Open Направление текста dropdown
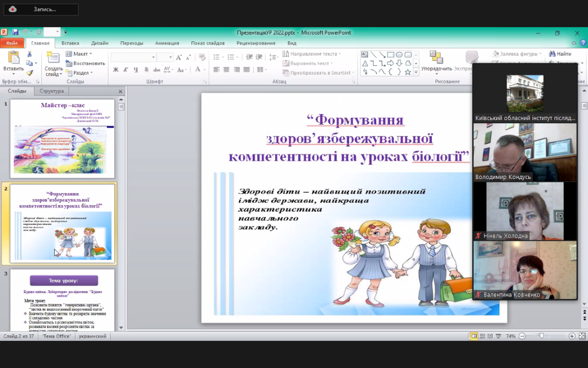 click(312, 54)
